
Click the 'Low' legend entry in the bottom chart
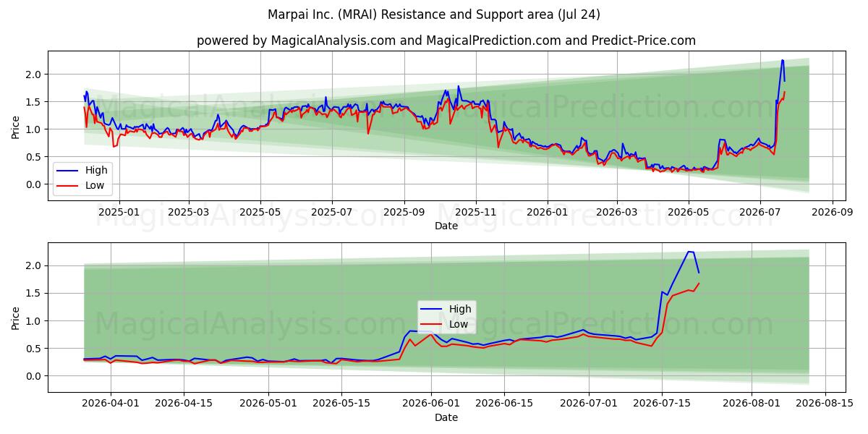[459, 324]
